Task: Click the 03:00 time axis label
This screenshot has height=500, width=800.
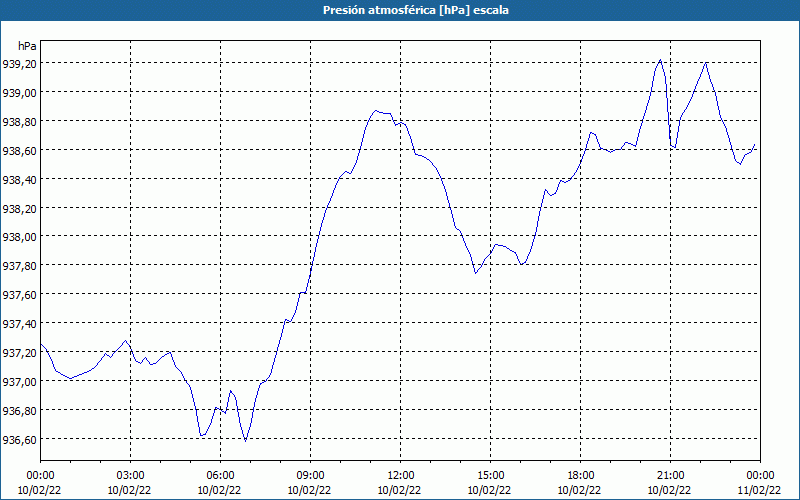Action: [131, 476]
